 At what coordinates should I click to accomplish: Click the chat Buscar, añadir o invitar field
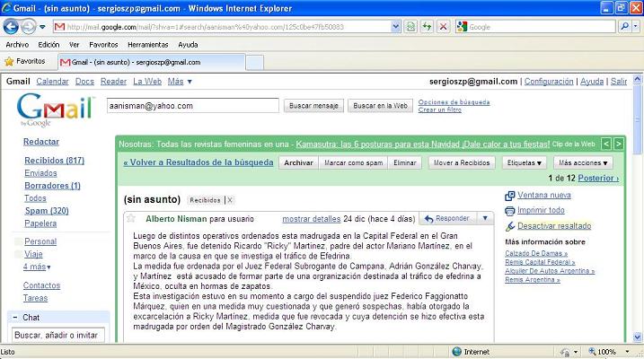tap(57, 335)
